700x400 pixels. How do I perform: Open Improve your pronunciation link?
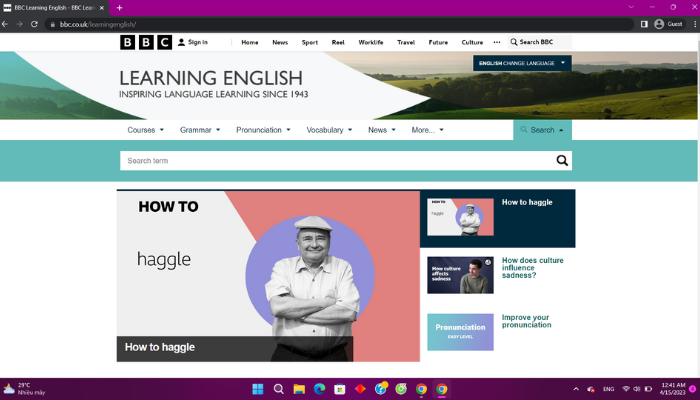click(x=526, y=321)
